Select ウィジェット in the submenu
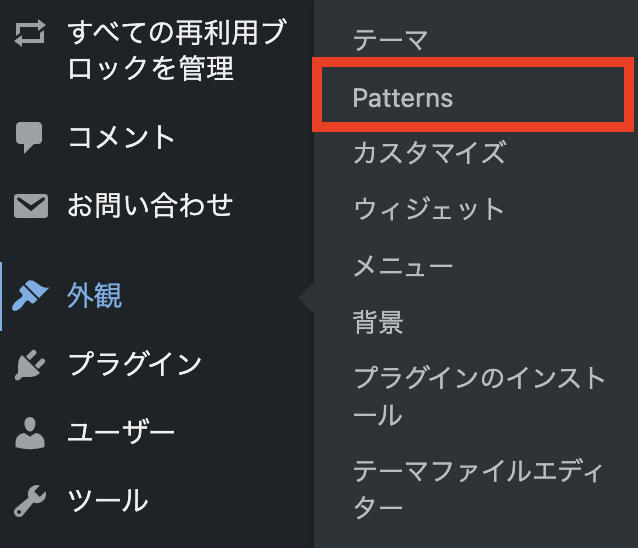 tap(429, 209)
